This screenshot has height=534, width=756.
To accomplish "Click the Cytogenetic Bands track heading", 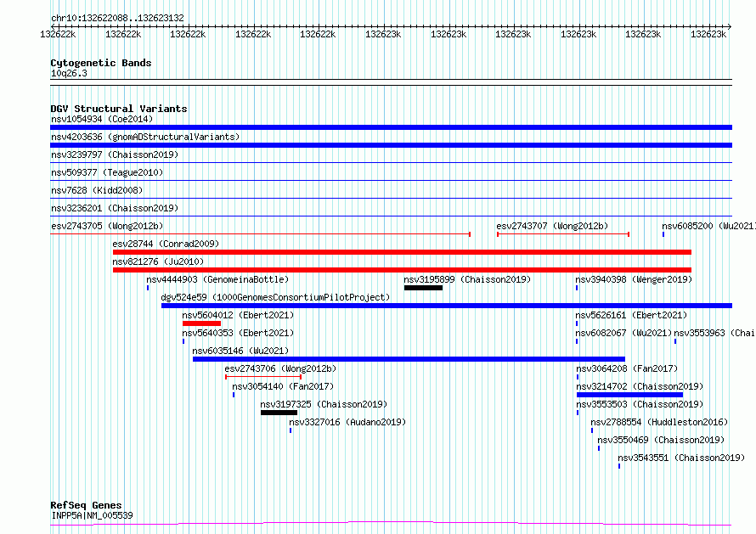I will (x=101, y=63).
